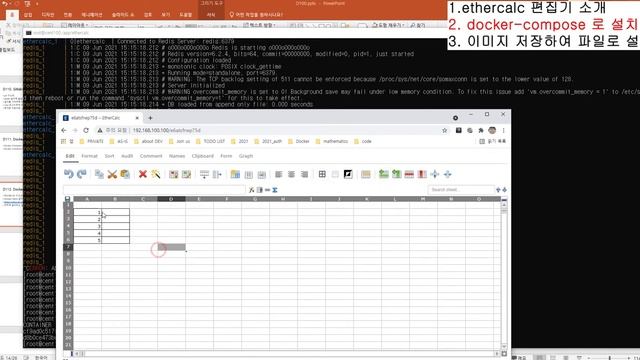Click the Align Center icon
The image size is (640, 360).
point(292,174)
